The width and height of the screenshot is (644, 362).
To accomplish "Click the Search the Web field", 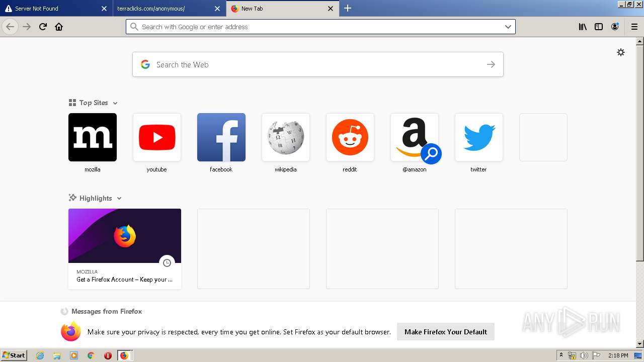I will (318, 64).
